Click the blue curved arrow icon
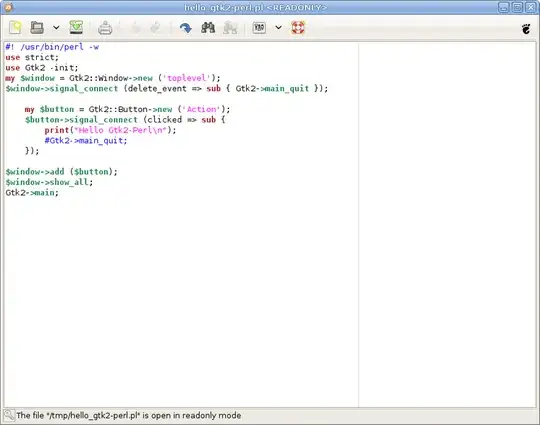 tap(186, 28)
